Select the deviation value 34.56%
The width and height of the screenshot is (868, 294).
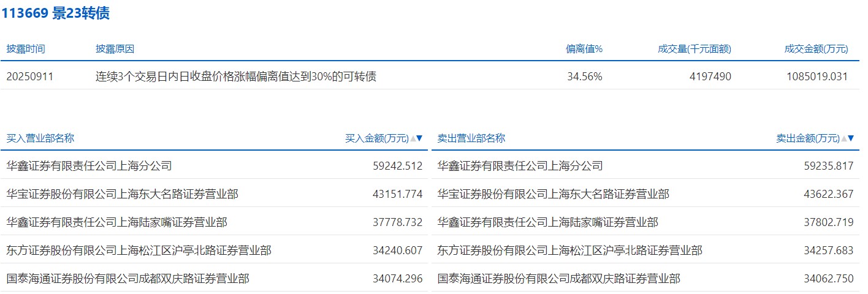585,77
